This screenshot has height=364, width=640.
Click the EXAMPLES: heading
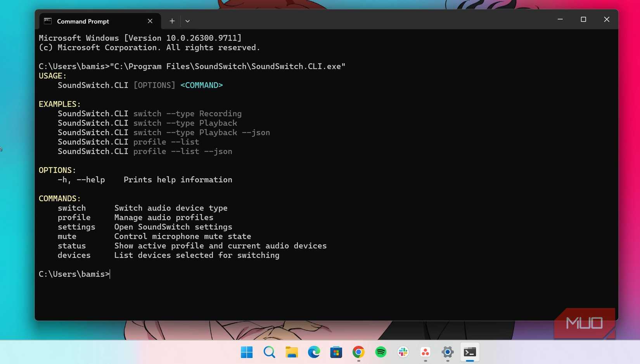pyautogui.click(x=60, y=104)
